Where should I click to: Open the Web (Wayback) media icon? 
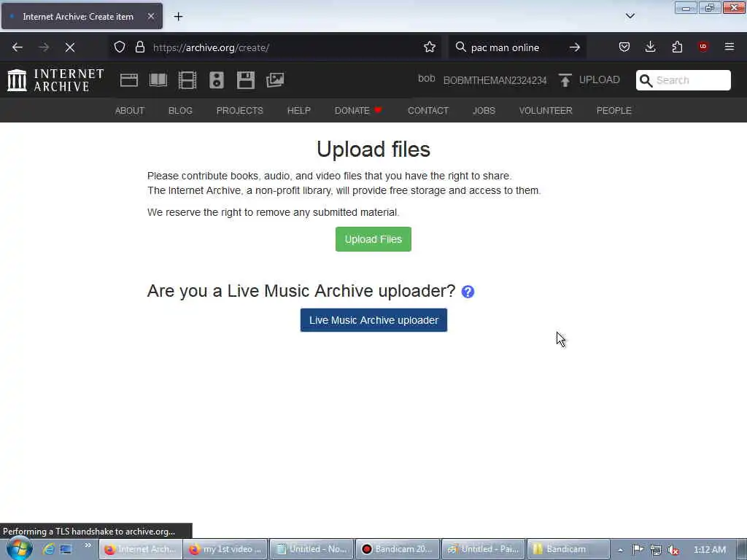[129, 80]
